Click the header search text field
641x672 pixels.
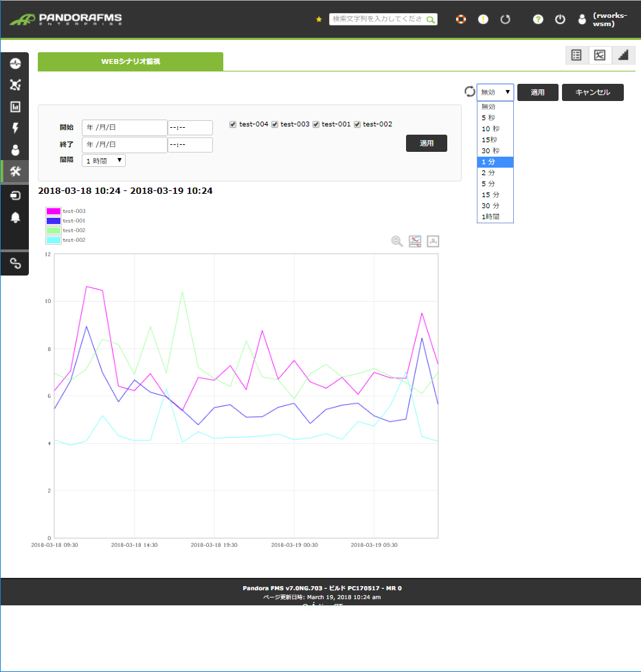click(x=377, y=19)
